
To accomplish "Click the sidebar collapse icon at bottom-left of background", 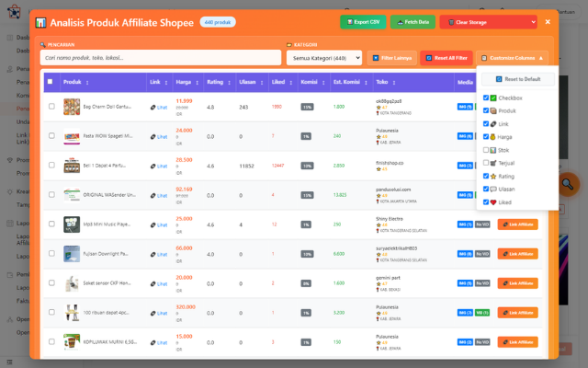I will (x=10, y=362).
